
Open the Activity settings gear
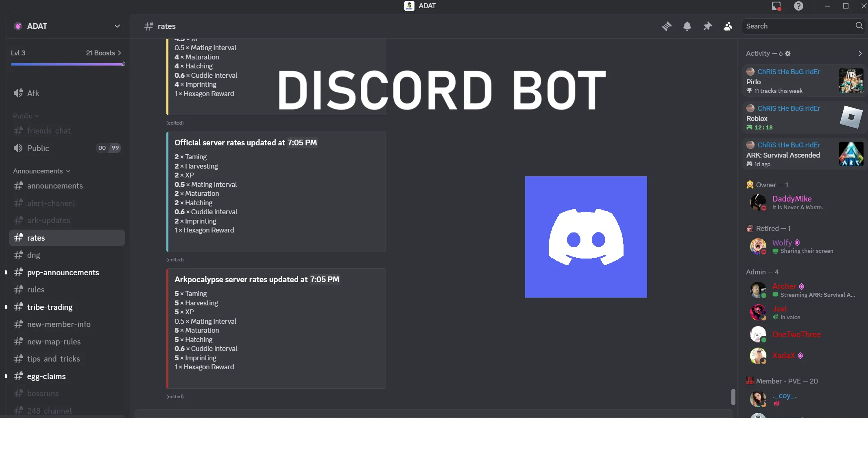point(788,53)
